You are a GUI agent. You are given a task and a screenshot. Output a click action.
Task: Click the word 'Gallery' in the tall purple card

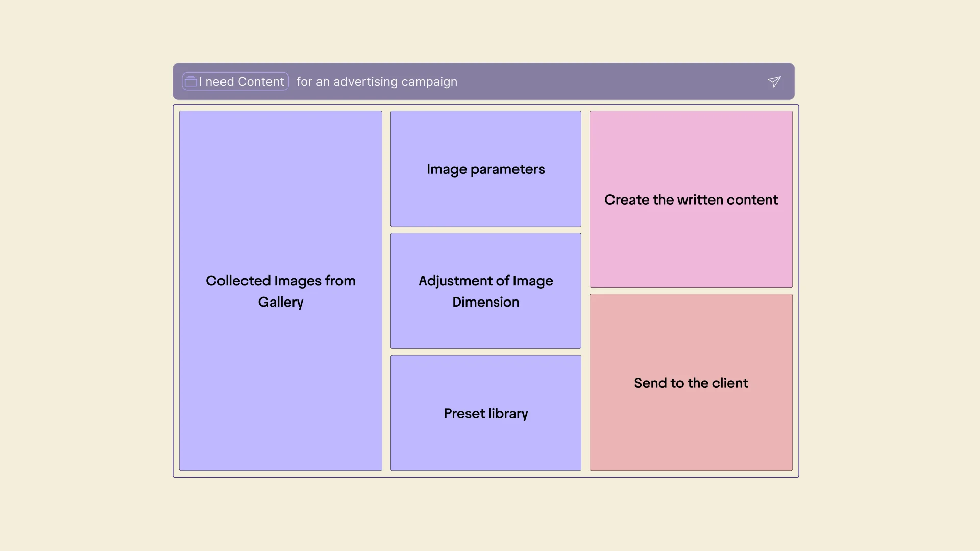(281, 302)
